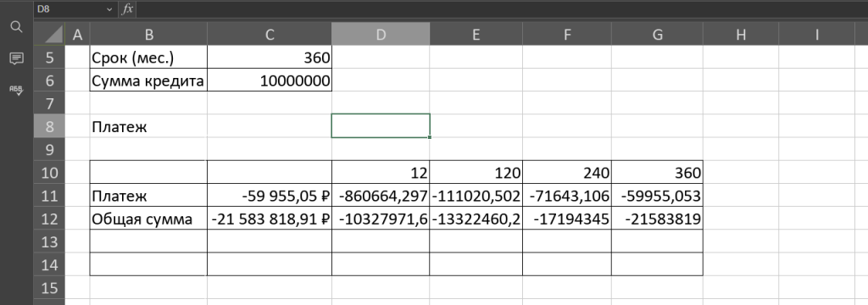
Task: Select column H header
Action: pos(741,35)
